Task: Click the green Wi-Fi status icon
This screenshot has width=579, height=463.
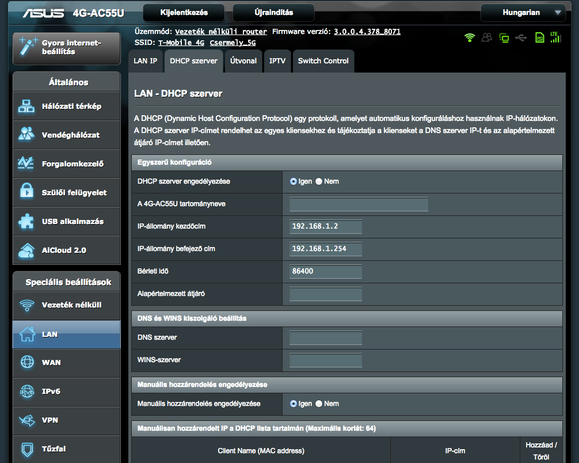Action: (470, 38)
